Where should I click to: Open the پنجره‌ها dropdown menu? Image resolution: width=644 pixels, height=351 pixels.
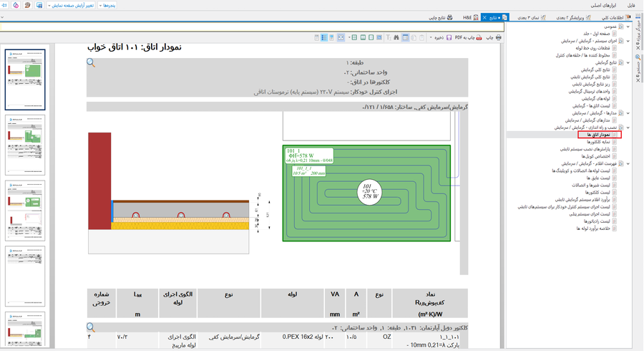108,5
